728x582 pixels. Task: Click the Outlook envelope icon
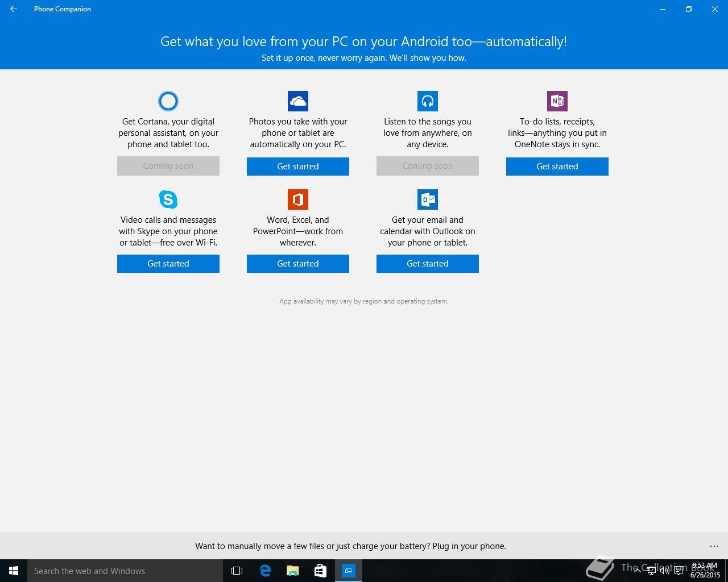tap(428, 199)
